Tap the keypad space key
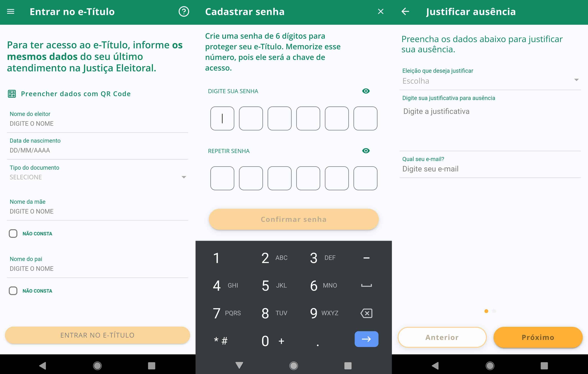 pos(366,285)
